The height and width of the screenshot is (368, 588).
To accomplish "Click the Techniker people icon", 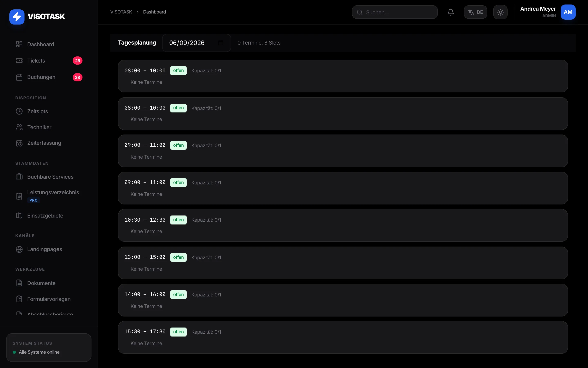I will (x=19, y=127).
